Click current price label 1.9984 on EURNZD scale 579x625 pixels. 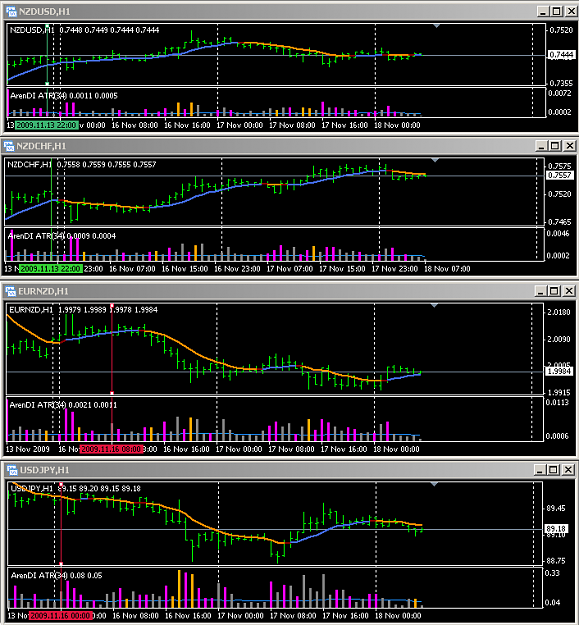(x=559, y=371)
